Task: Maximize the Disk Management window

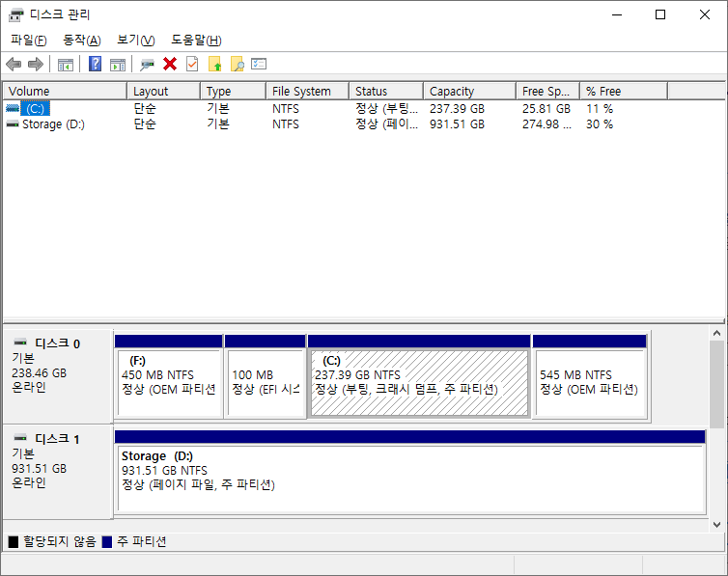Action: tap(660, 14)
